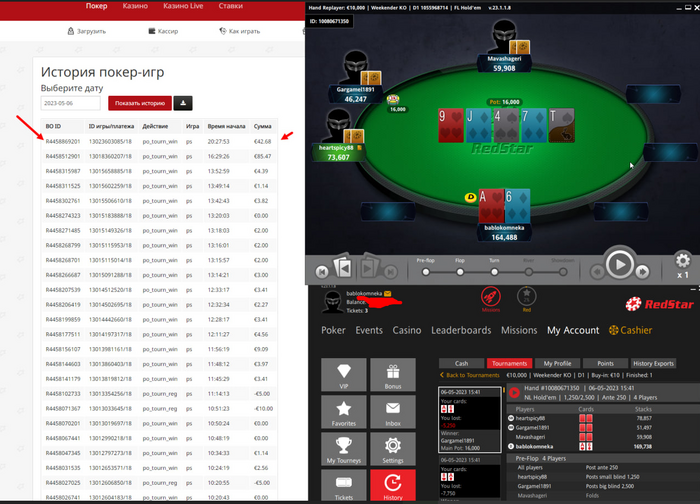This screenshot has height=504, width=700.
Task: Select the Flop timeline marker
Action: click(460, 272)
